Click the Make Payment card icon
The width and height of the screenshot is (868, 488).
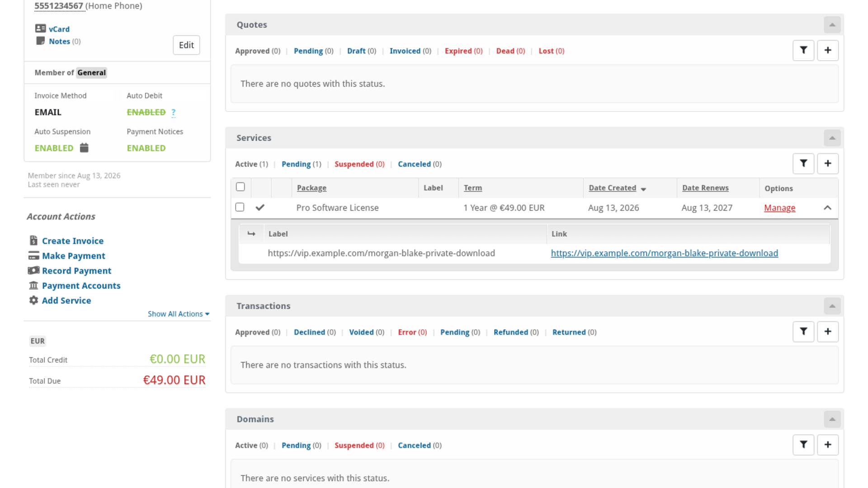[33, 256]
